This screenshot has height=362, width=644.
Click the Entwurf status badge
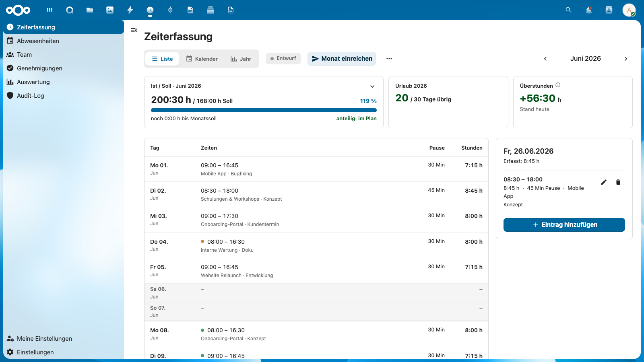click(283, 58)
